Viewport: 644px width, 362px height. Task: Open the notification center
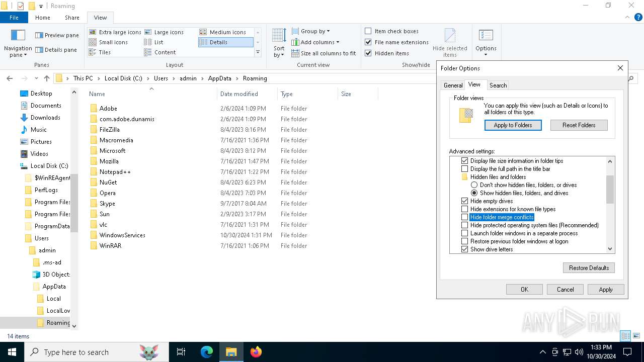[x=627, y=352]
